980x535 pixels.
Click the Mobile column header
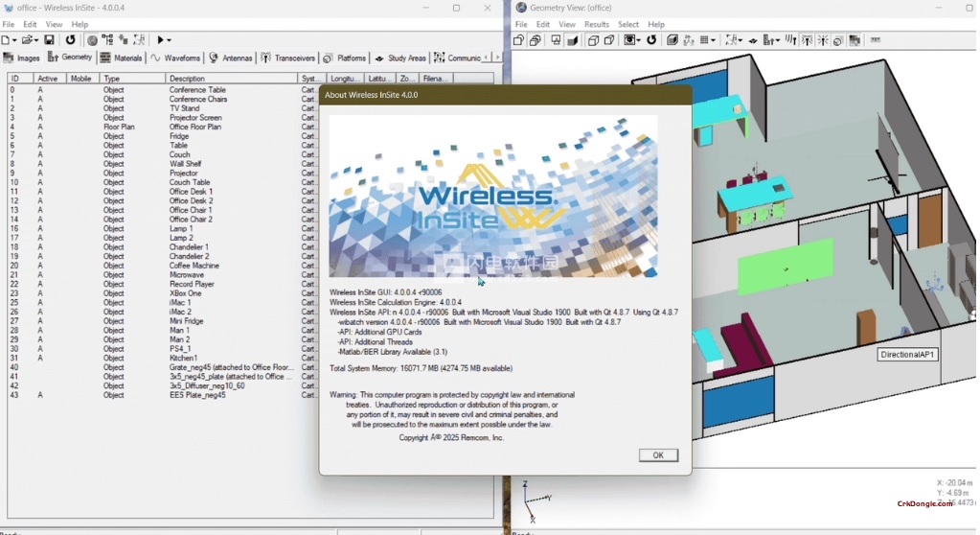pyautogui.click(x=83, y=79)
